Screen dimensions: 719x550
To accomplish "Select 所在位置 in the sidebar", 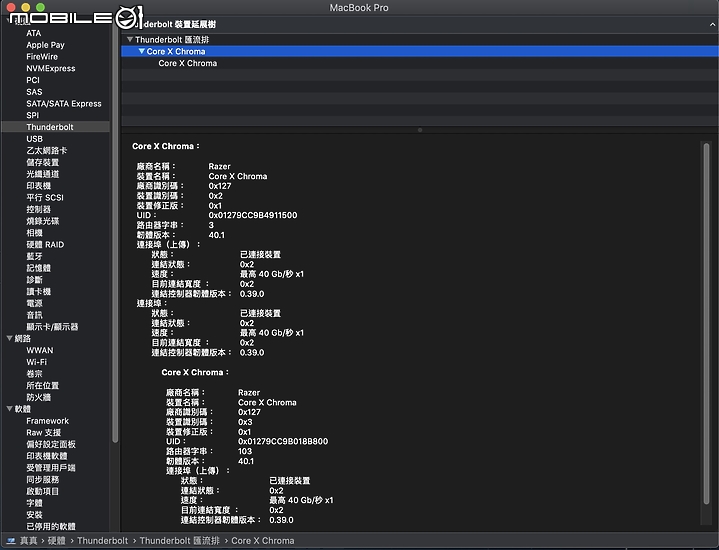I will click(x=43, y=385).
